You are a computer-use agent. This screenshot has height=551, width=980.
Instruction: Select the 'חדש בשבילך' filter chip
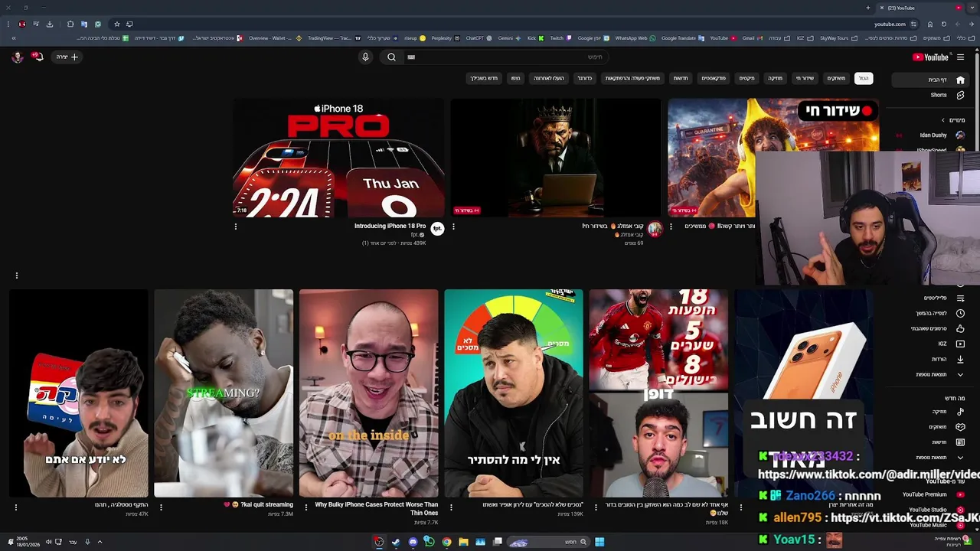(x=484, y=78)
